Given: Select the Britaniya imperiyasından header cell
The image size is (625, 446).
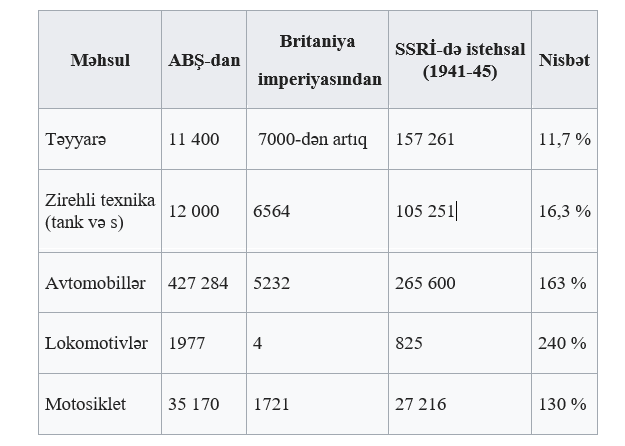Looking at the screenshot, I should (316, 60).
